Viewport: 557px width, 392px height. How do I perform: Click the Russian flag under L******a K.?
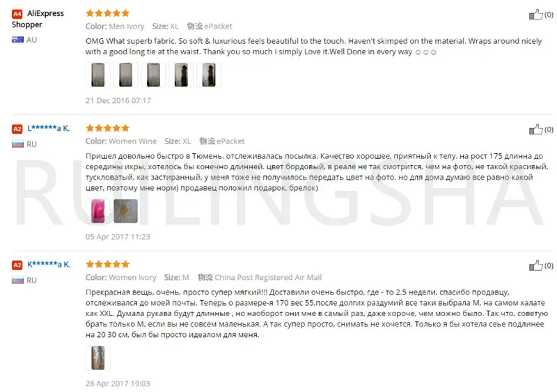pyautogui.click(x=17, y=144)
